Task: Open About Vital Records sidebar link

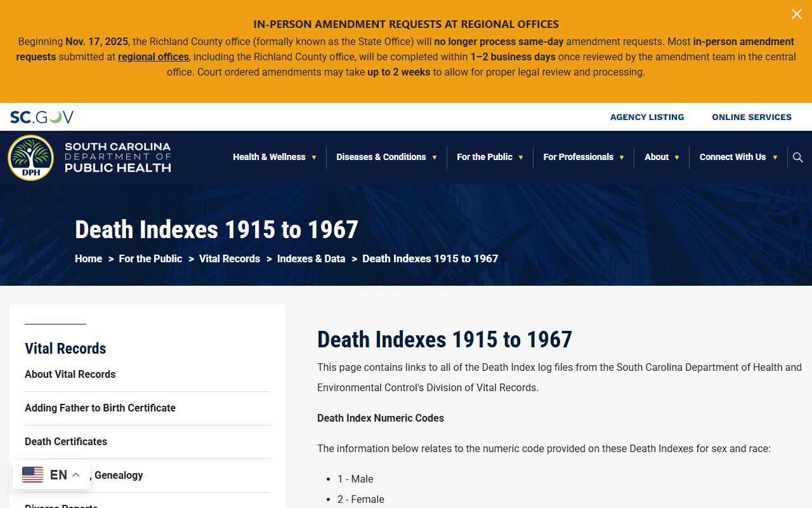Action: (x=70, y=374)
